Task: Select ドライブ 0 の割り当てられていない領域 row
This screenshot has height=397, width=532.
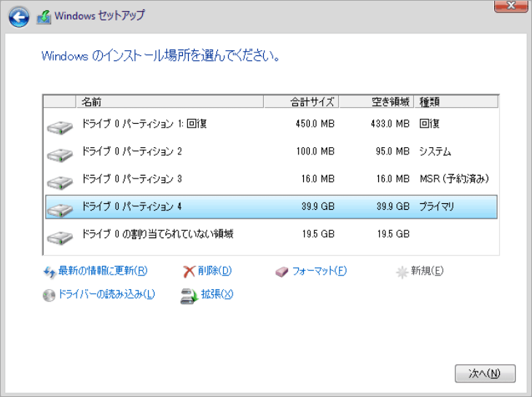Action: pos(271,234)
